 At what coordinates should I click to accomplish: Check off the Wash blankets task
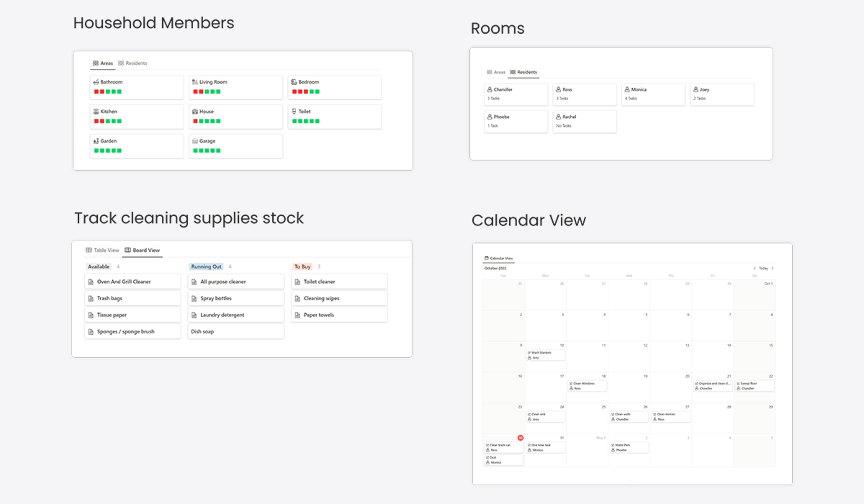coord(529,352)
